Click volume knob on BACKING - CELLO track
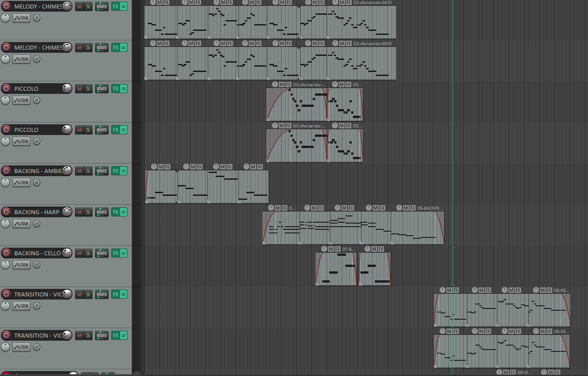The width and height of the screenshot is (588, 376). click(x=67, y=253)
